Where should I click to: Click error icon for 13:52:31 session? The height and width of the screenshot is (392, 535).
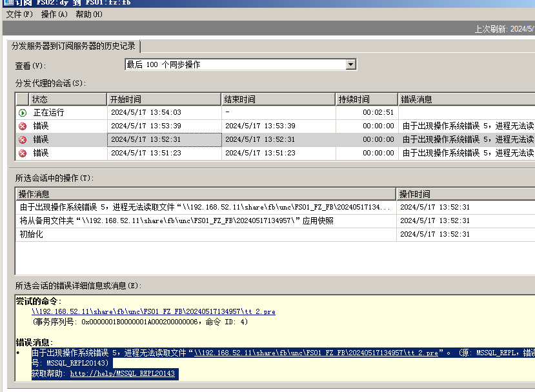tap(23, 140)
